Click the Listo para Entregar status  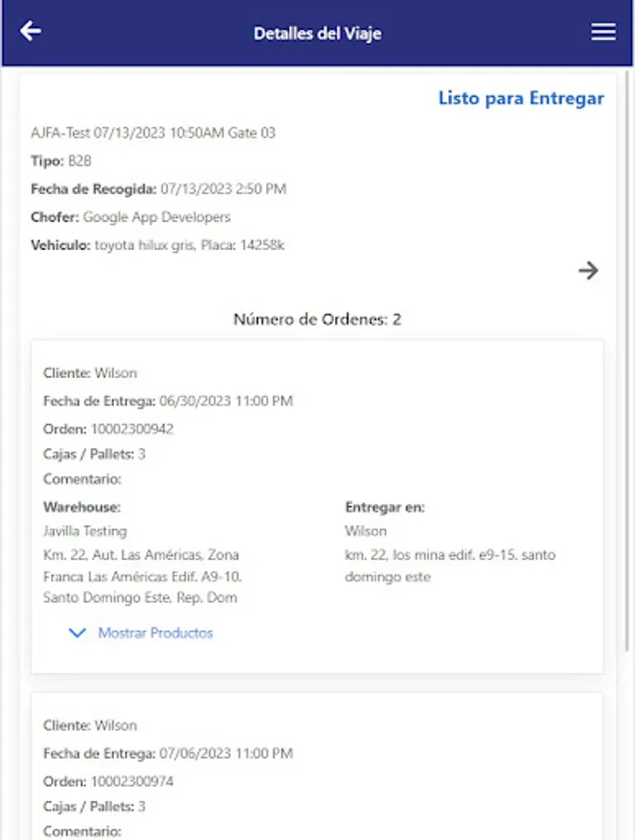[521, 98]
